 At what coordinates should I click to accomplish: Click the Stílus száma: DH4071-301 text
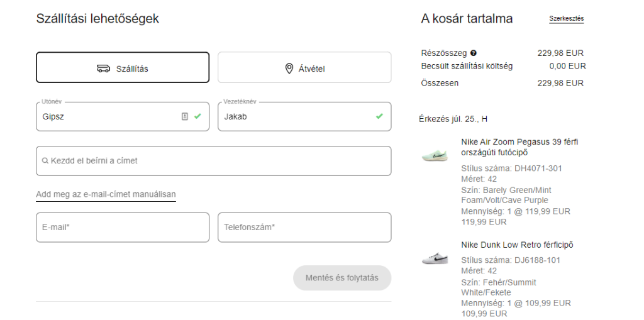(512, 168)
